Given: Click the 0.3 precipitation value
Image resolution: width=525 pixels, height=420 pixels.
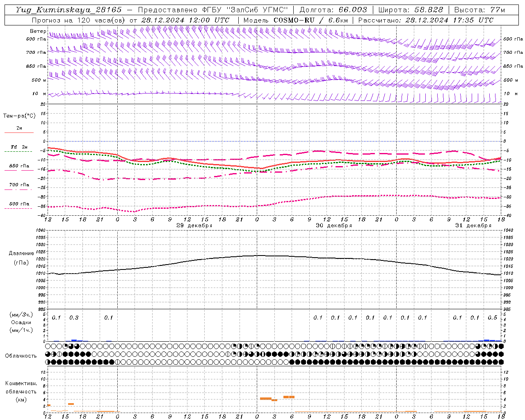Looking at the screenshot, I should point(74,317).
